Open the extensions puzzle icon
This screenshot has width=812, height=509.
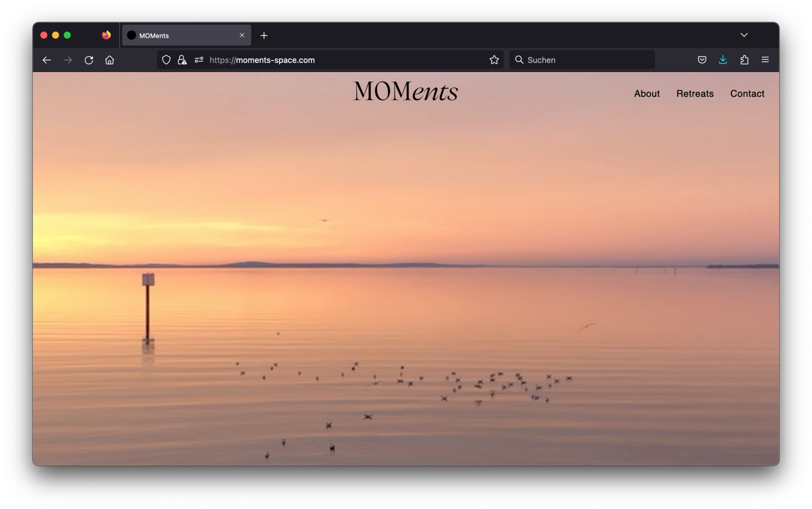(744, 60)
